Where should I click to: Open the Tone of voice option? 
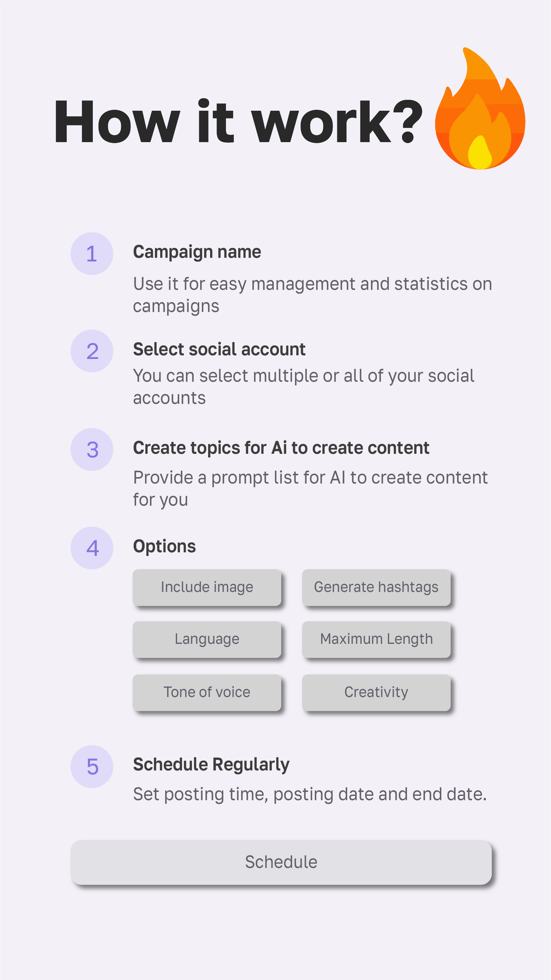coord(207,692)
